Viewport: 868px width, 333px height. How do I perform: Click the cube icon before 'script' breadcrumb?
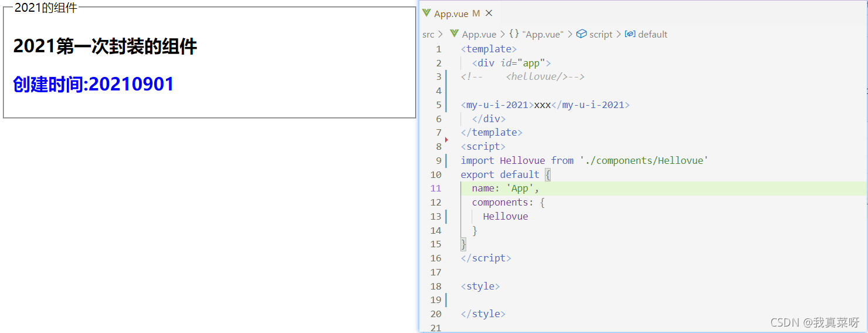[581, 35]
